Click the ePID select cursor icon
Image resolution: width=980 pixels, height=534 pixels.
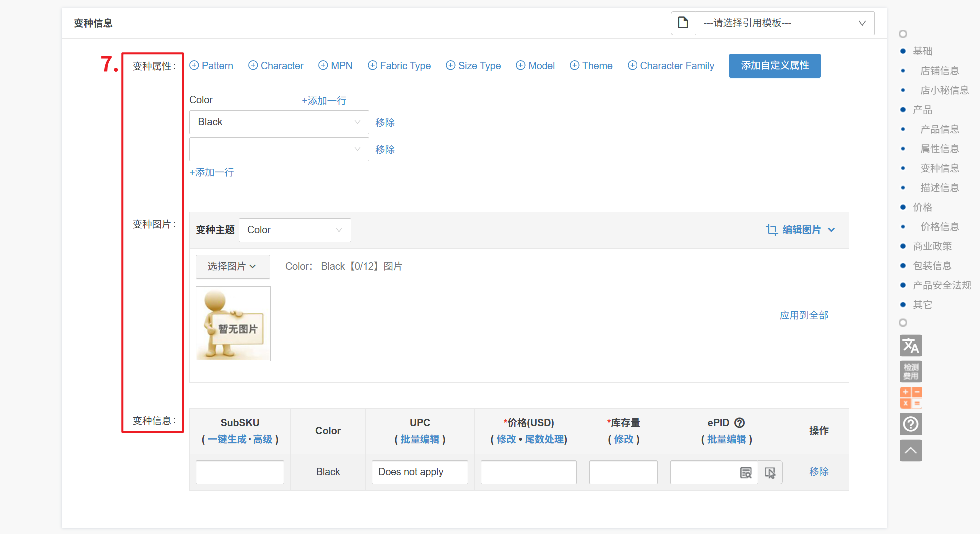point(770,472)
